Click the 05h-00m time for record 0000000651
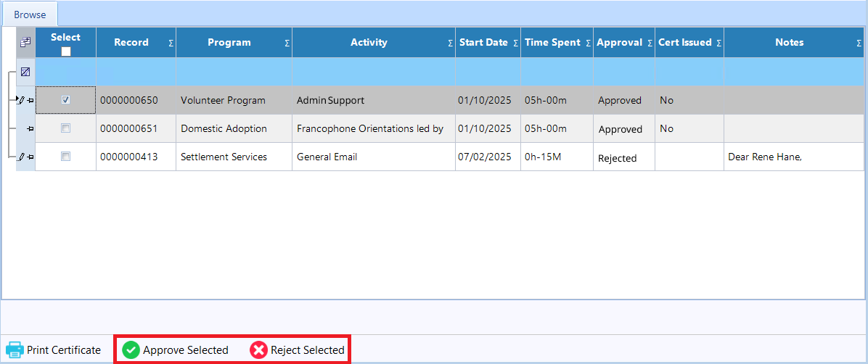Viewport: 868px width, 364px height. pyautogui.click(x=557, y=129)
